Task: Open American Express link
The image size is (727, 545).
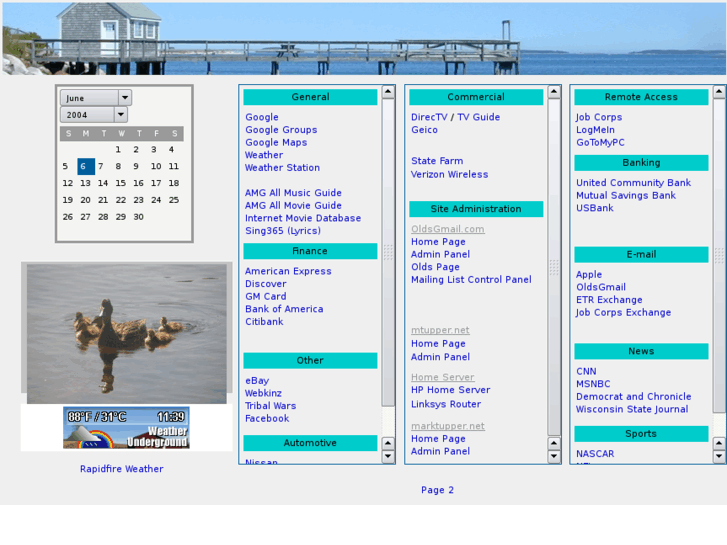Action: [x=288, y=271]
